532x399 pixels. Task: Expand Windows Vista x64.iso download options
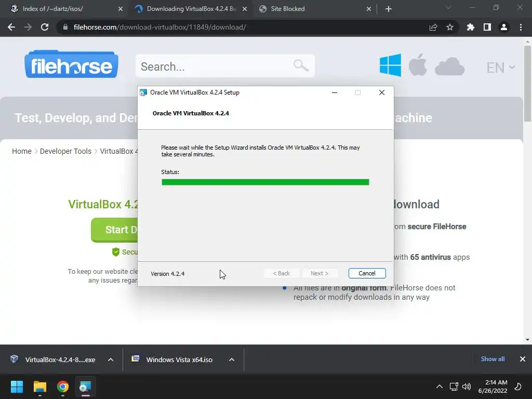tap(232, 360)
